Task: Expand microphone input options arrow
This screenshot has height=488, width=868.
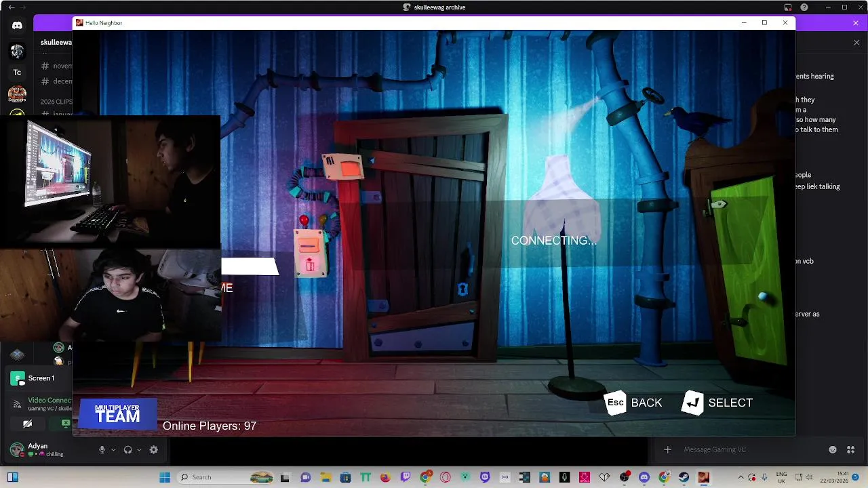Action: pos(113,450)
